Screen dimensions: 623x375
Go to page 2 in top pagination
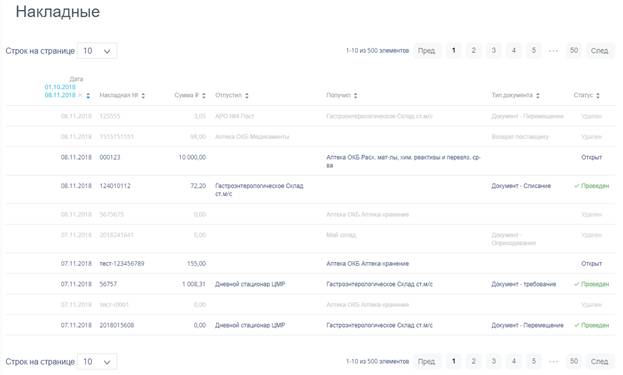(473, 50)
